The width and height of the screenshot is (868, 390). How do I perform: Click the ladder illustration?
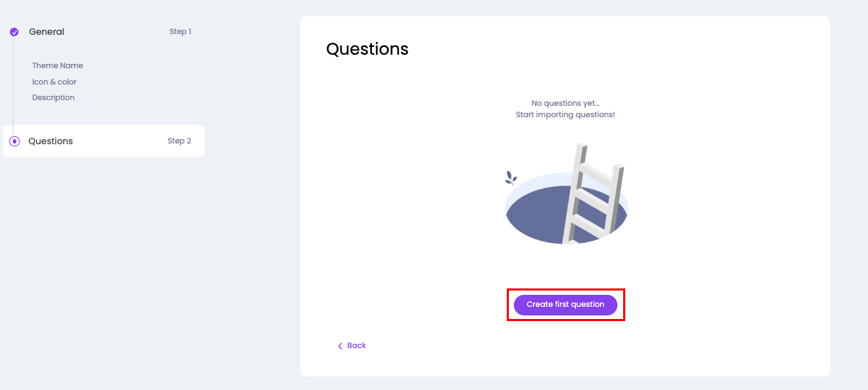click(x=595, y=192)
